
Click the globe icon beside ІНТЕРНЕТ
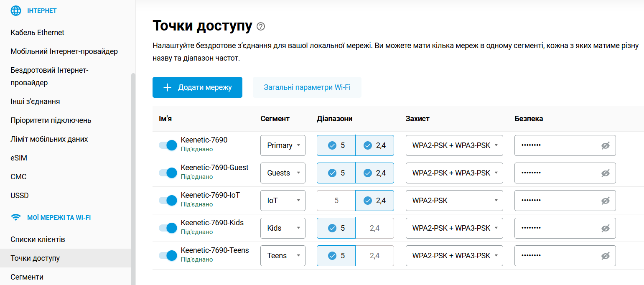coord(16,11)
